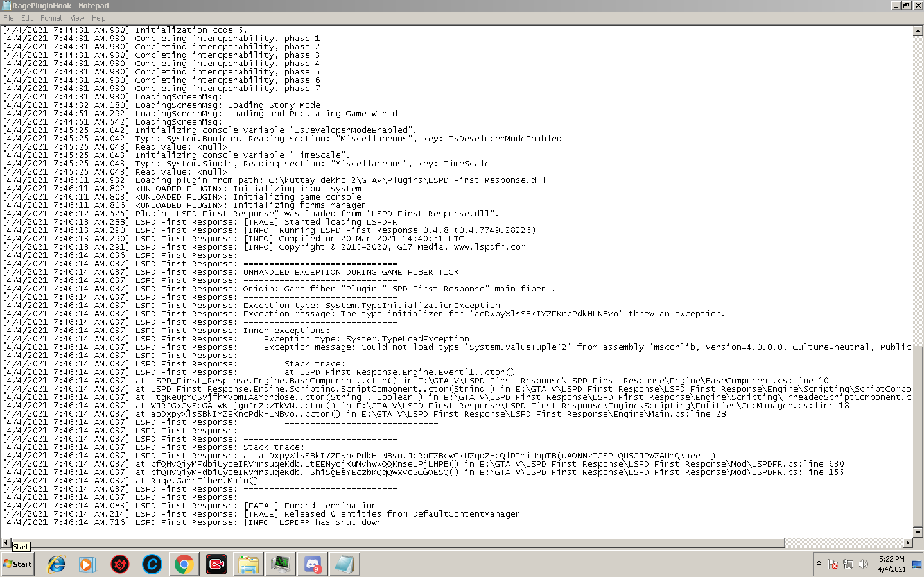This screenshot has width=924, height=577.
Task: Show hidden tray icons with the chevron
Action: (819, 564)
